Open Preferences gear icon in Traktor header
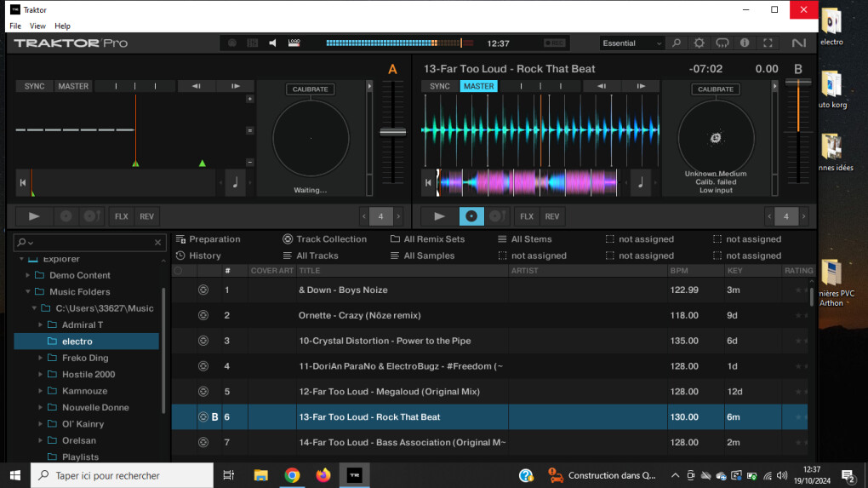This screenshot has width=868, height=488. pyautogui.click(x=700, y=43)
